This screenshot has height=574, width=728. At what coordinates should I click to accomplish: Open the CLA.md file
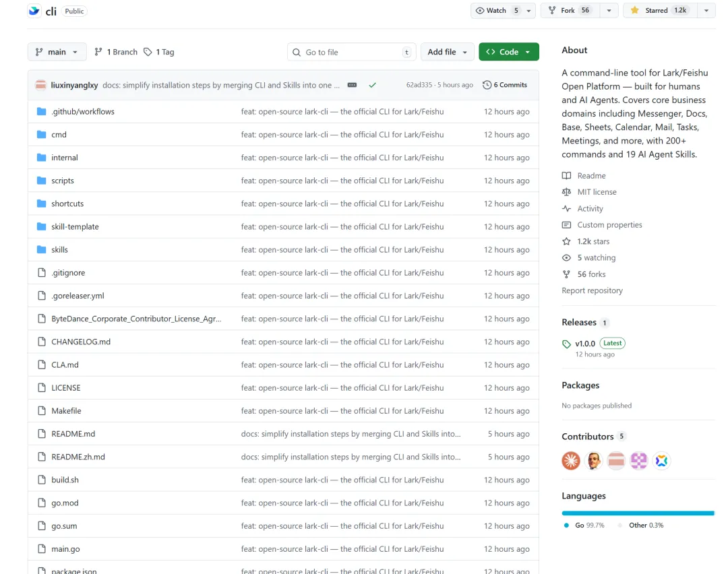(65, 364)
